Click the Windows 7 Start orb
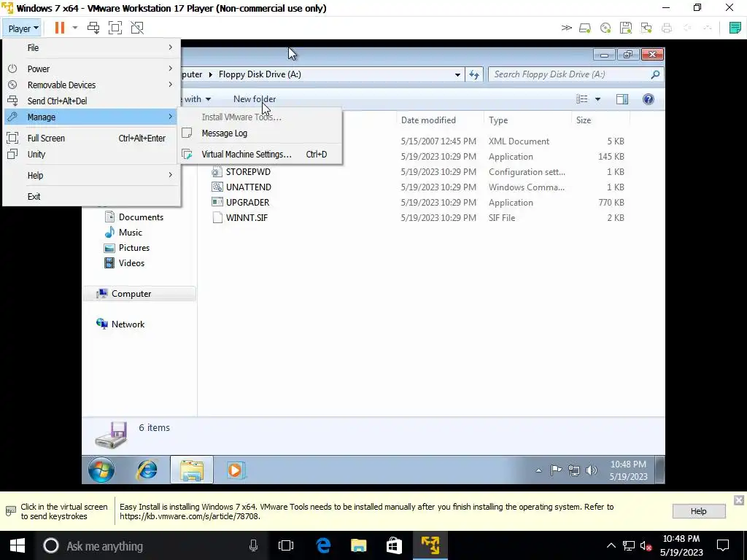Viewport: 747px width, 560px height. click(101, 470)
